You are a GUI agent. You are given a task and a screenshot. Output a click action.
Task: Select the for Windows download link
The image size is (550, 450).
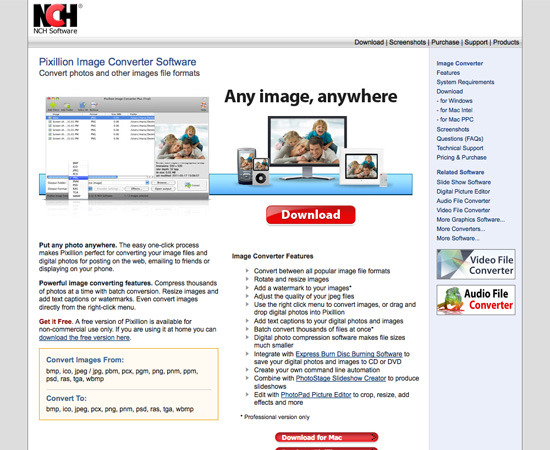(x=455, y=101)
